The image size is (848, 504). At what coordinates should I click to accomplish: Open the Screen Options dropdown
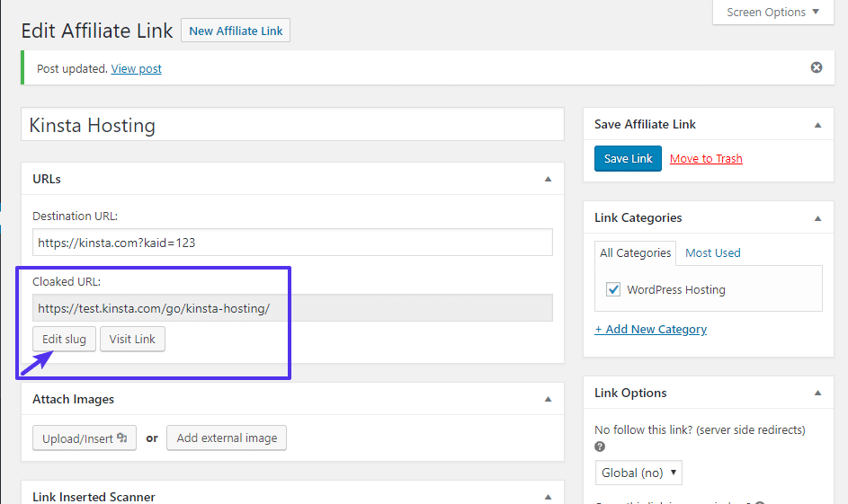click(x=772, y=13)
